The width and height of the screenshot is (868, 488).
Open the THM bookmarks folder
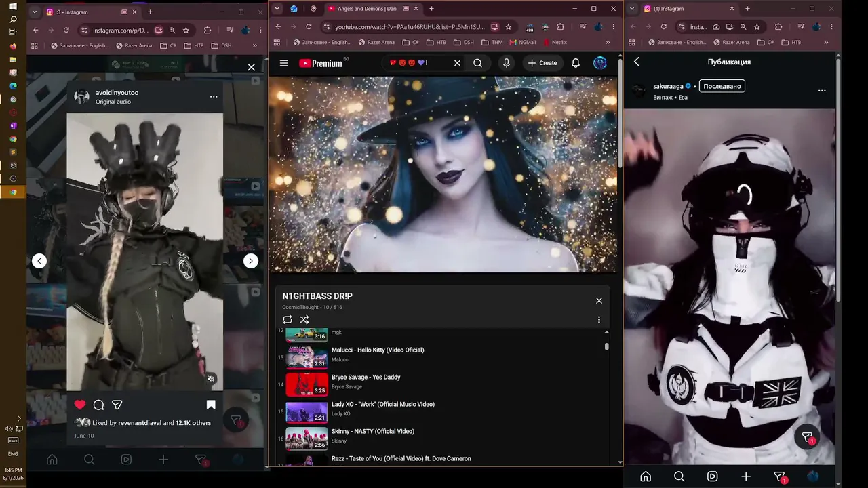pyautogui.click(x=492, y=42)
